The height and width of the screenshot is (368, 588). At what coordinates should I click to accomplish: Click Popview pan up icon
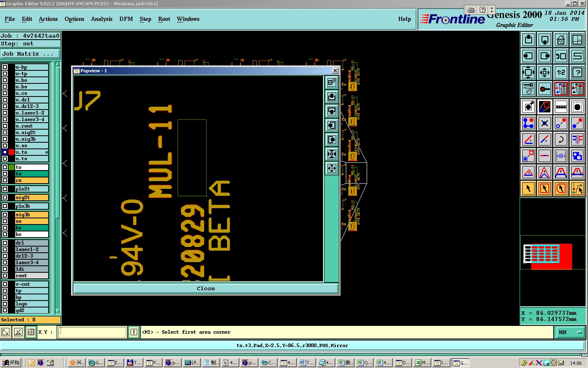[332, 97]
